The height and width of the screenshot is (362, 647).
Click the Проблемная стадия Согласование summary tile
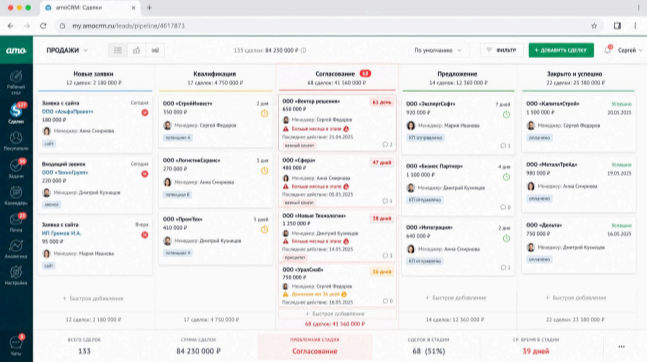315,346
